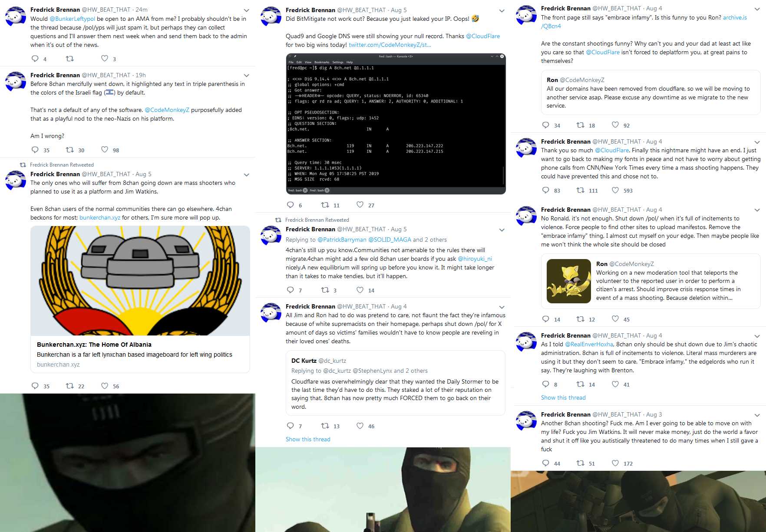Reply to the Bunkerchan tweet with 35 replies
766x532 pixels.
pos(35,386)
